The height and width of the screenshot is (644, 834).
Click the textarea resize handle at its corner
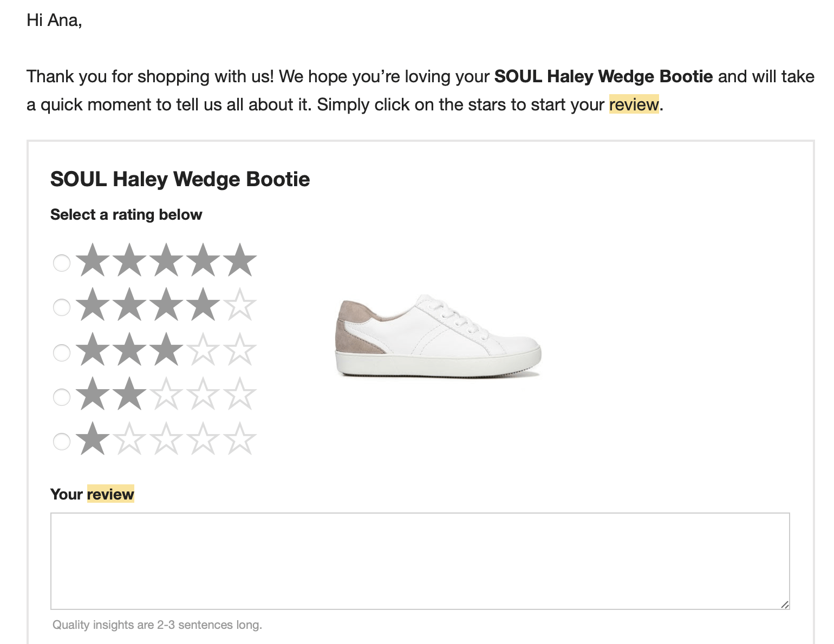tap(785, 604)
